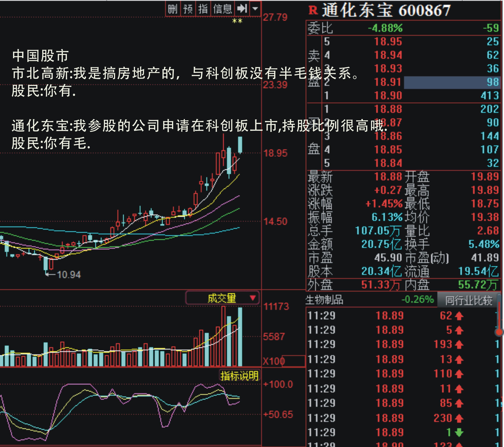This screenshot has width=504, height=447.
Task: Select buy level 5 price 18.84
Action: tap(388, 163)
